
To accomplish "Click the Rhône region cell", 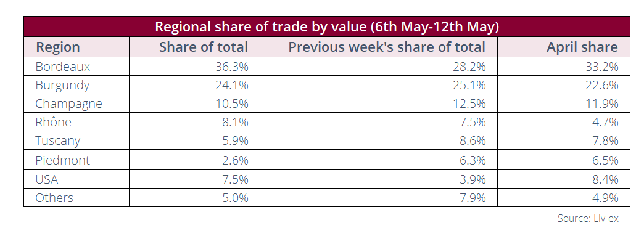I will click(76, 122).
